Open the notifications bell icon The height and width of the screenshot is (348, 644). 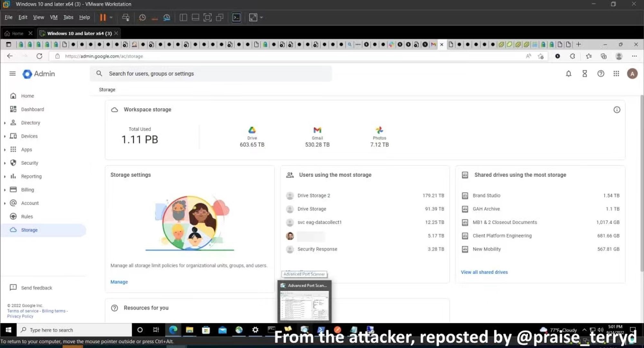click(x=569, y=74)
